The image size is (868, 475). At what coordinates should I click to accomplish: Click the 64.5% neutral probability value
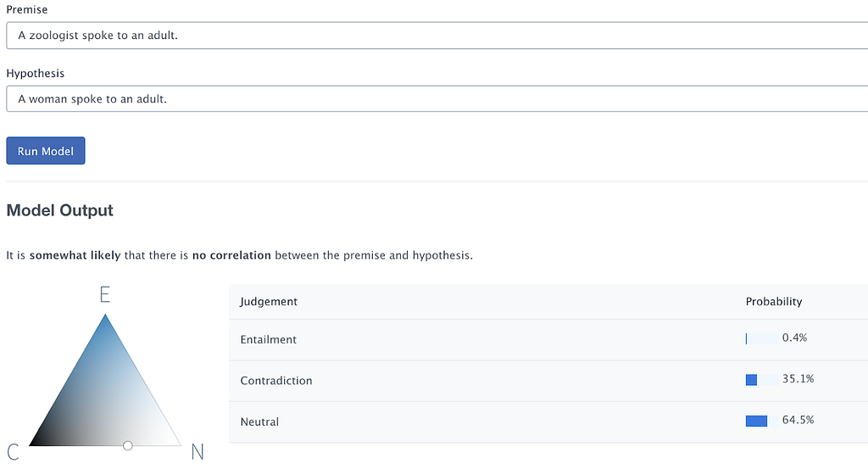pos(798,420)
